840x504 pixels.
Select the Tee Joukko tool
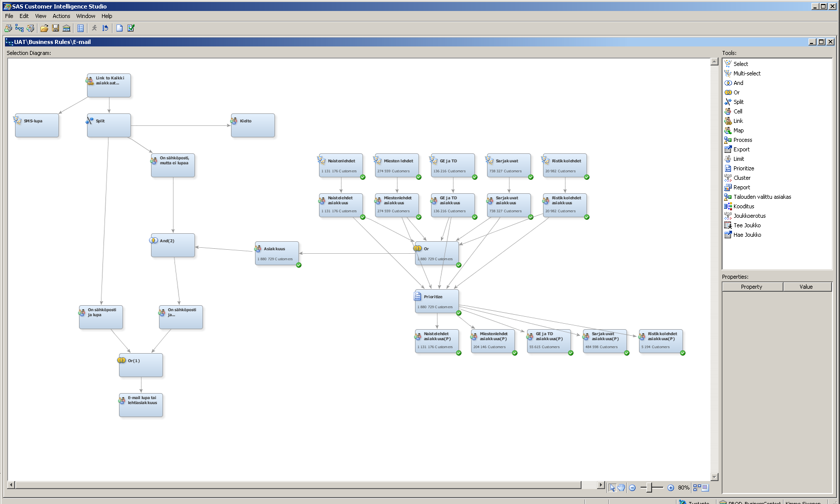click(x=746, y=225)
